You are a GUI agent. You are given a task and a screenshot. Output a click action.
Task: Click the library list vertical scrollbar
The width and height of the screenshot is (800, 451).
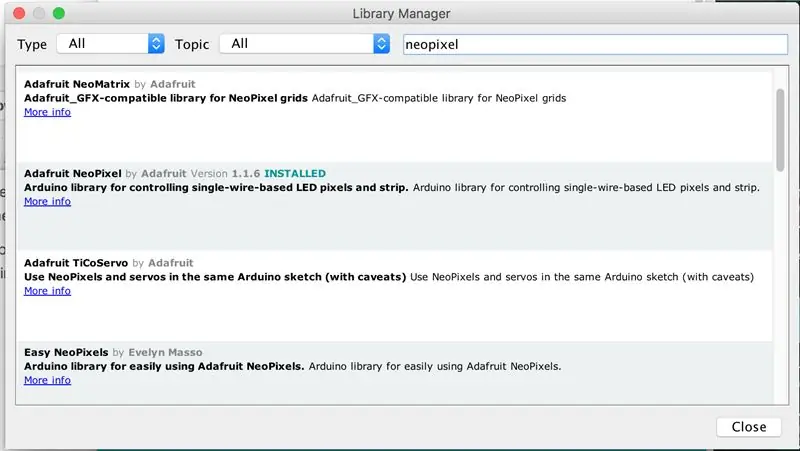[780, 130]
